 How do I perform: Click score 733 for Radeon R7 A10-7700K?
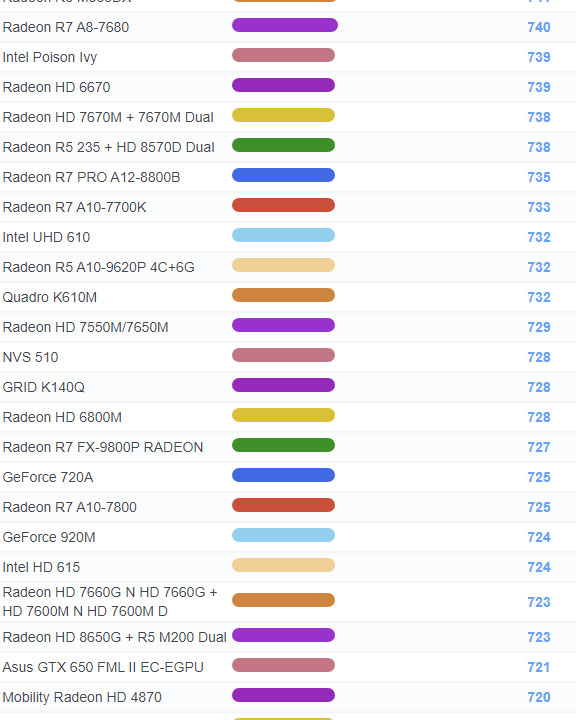click(539, 207)
